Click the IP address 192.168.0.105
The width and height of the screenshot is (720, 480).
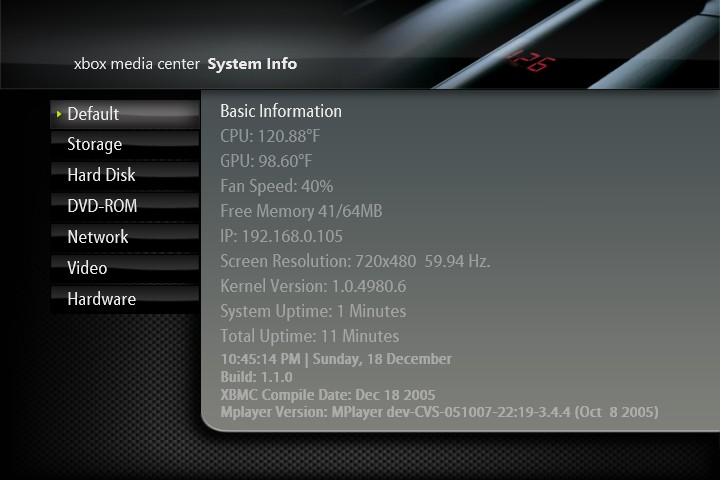281,236
